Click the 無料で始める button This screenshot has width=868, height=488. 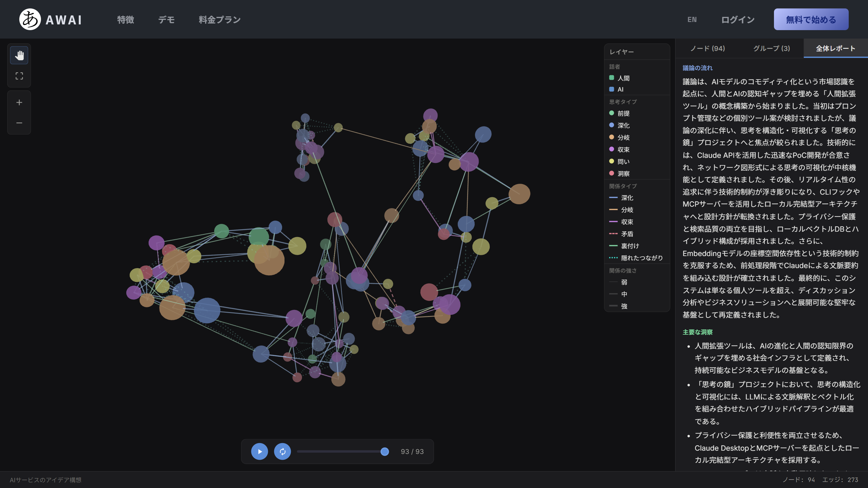[811, 19]
